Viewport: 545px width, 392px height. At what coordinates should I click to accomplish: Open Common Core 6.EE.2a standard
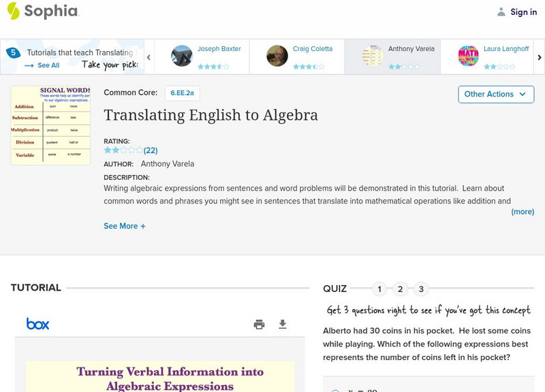182,93
